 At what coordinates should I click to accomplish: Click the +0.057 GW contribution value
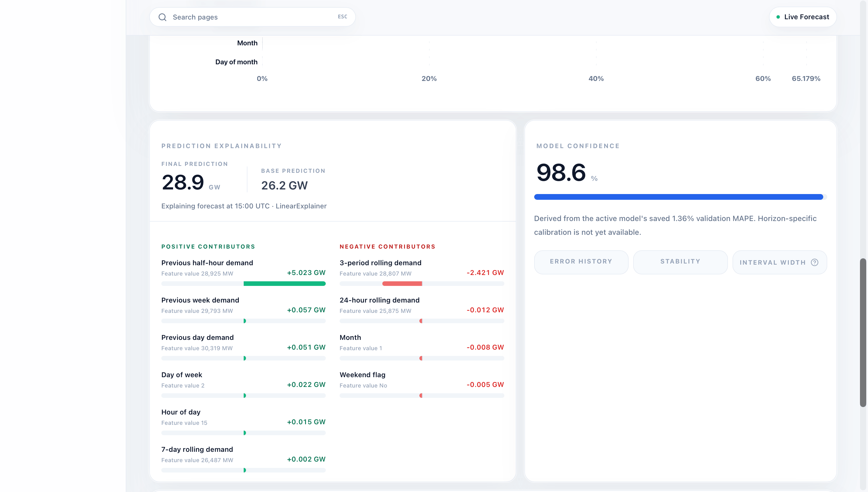click(306, 310)
